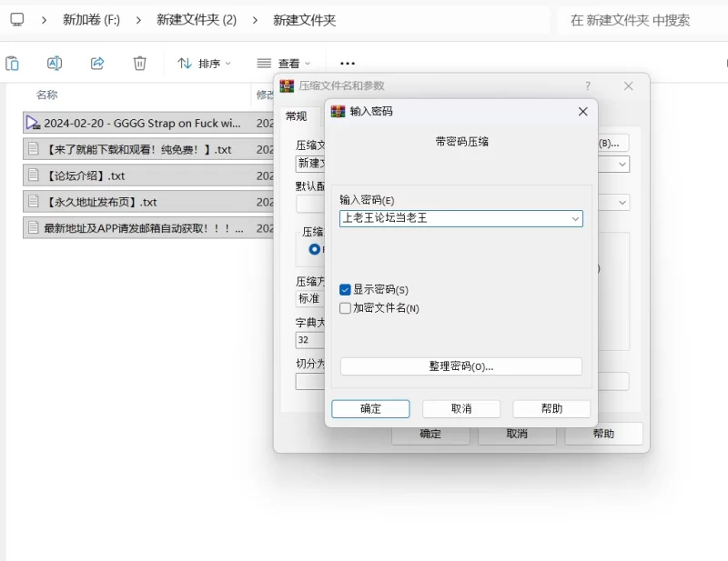Click the WinRAR icon in 输入密码 title bar

(338, 111)
